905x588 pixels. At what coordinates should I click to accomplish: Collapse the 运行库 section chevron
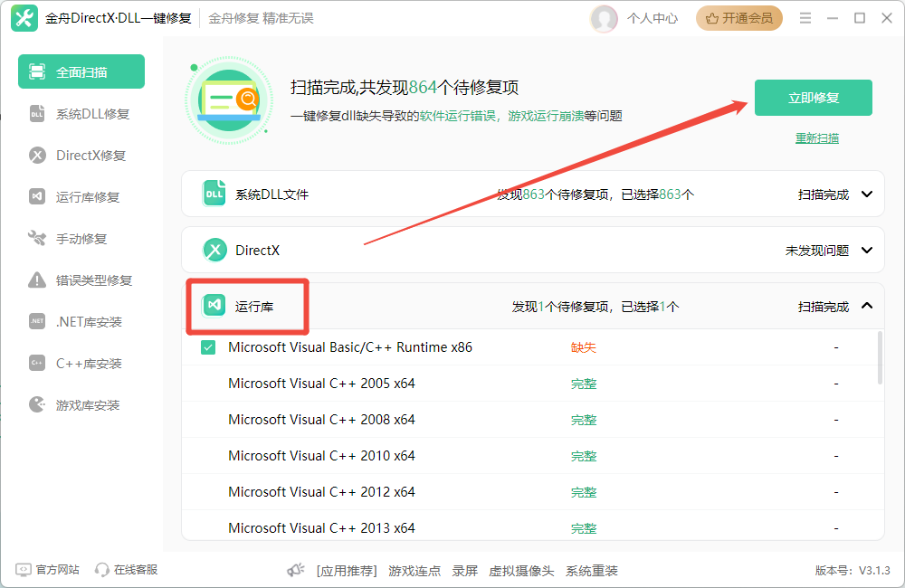(867, 306)
